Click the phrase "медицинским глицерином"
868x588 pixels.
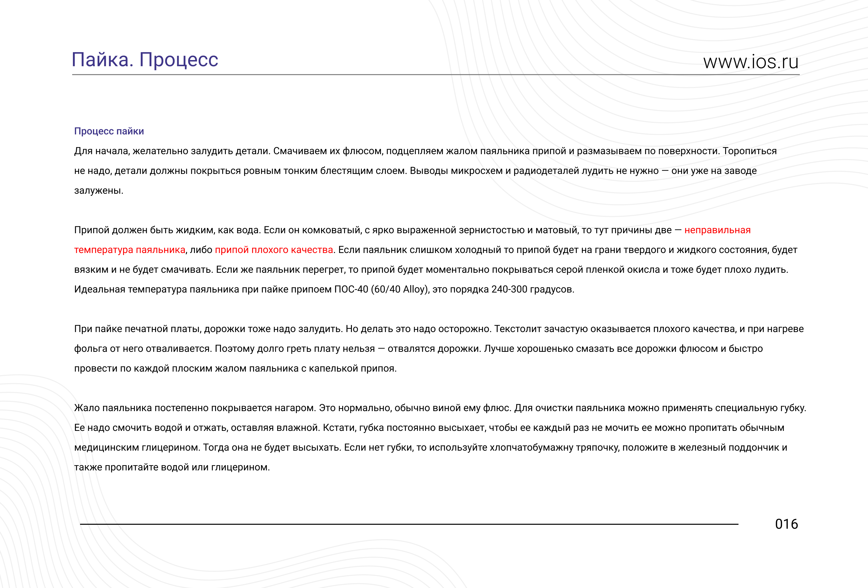[136, 447]
